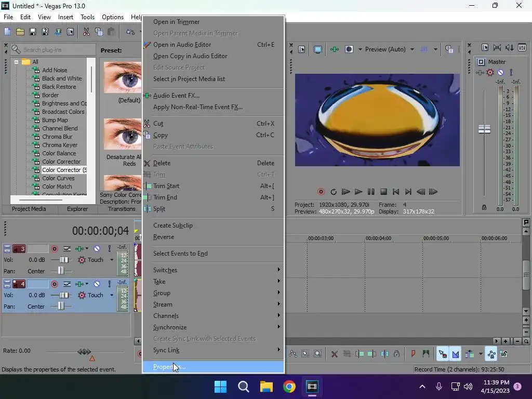Click the Play button in preview
This screenshot has width=532, height=399.
click(x=358, y=192)
